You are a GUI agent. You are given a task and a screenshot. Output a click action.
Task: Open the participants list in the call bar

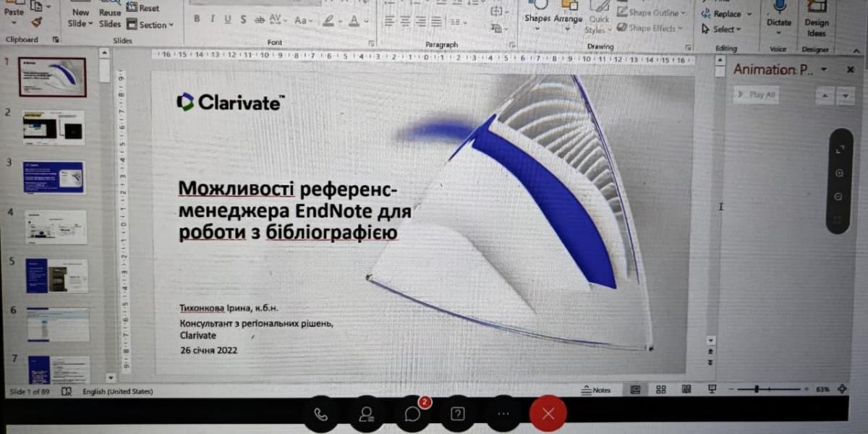pos(367,414)
